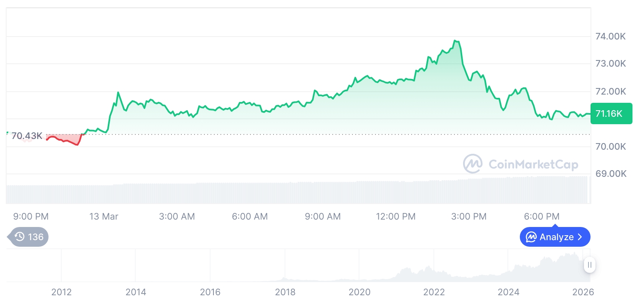Click the 12:00 PM time axis label
The image size is (644, 301).
point(396,216)
